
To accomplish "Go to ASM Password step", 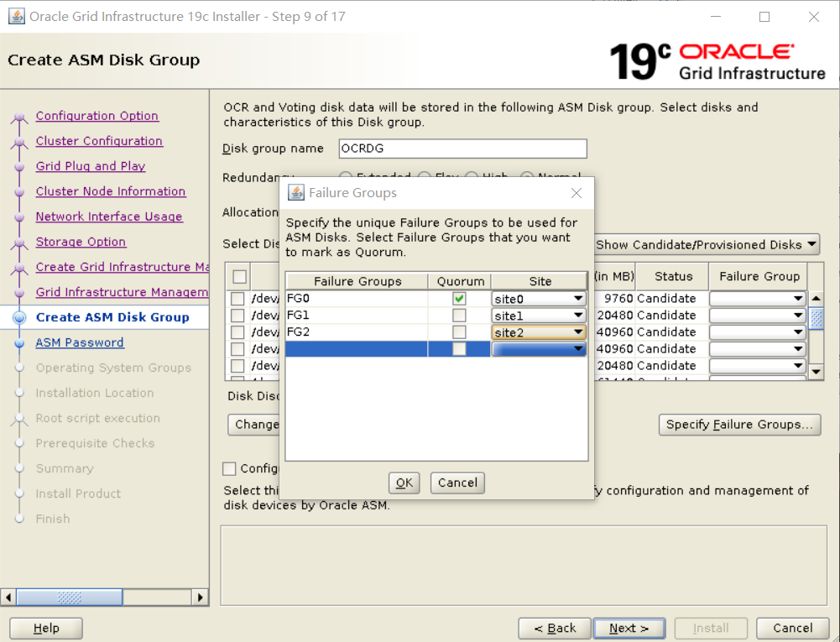I will coord(79,342).
